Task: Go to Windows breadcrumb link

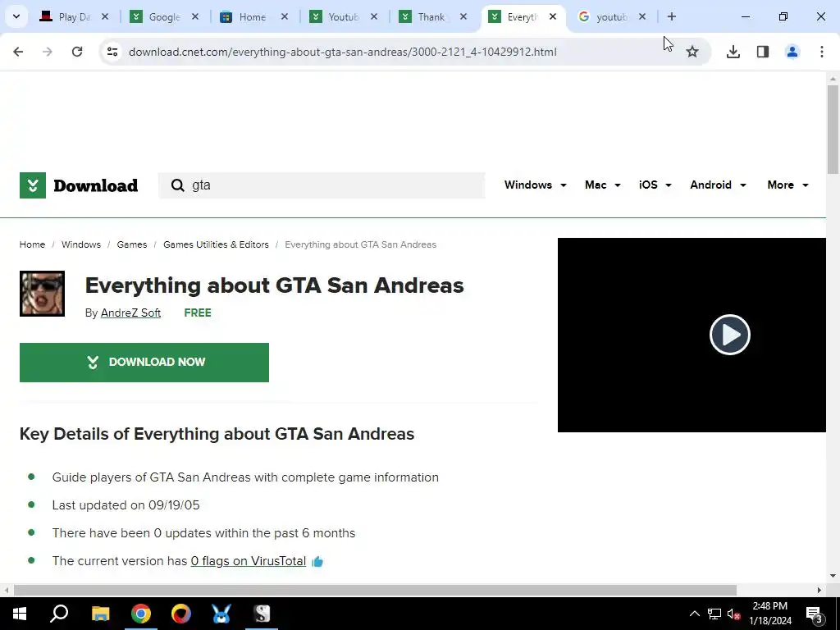Action: click(x=81, y=244)
